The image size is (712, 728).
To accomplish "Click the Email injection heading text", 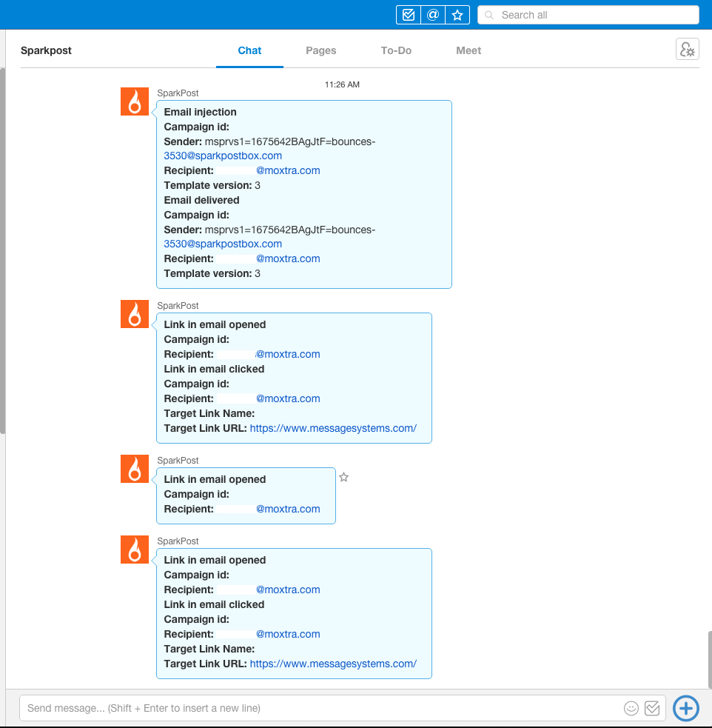I will coord(200,112).
